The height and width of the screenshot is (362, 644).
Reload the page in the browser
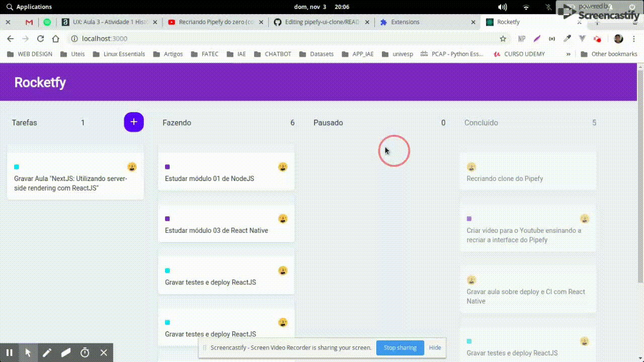click(41, 39)
